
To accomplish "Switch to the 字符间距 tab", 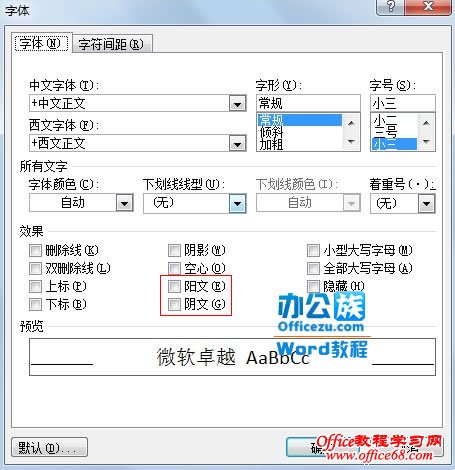I will 112,44.
